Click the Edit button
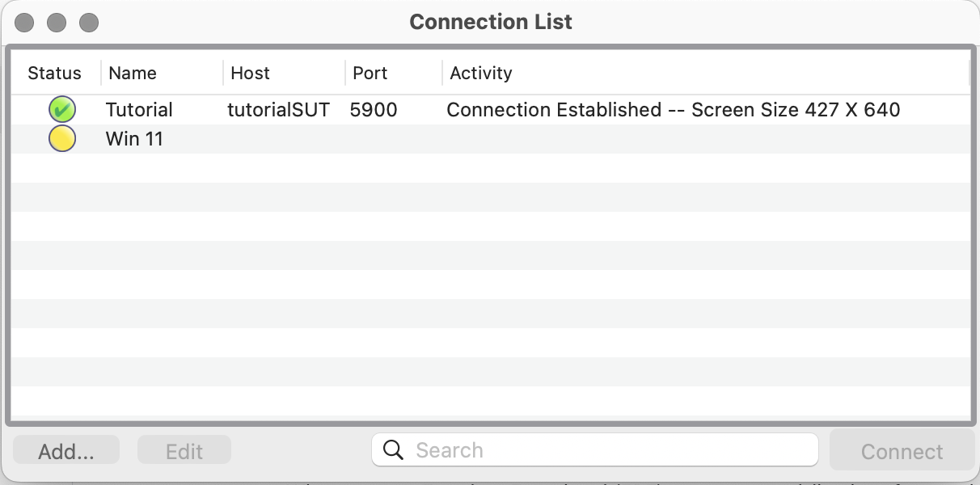The height and width of the screenshot is (485, 980). (x=184, y=449)
